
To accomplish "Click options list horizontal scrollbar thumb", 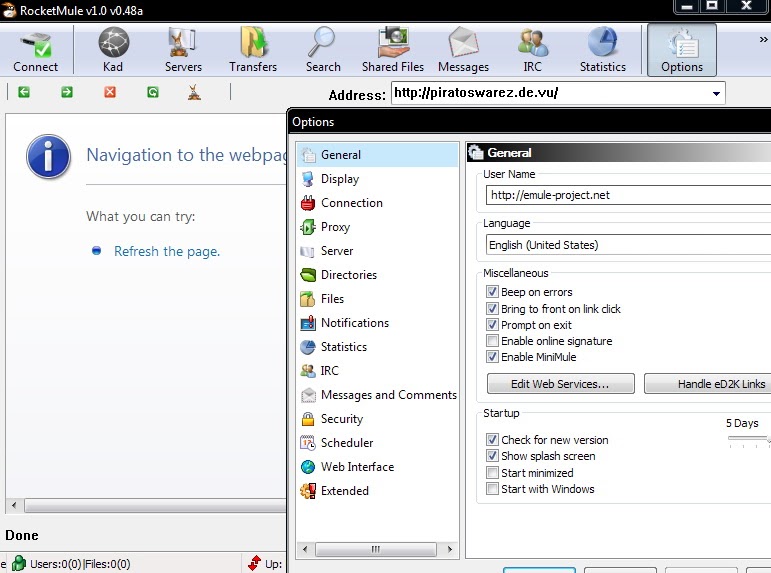I will 376,549.
